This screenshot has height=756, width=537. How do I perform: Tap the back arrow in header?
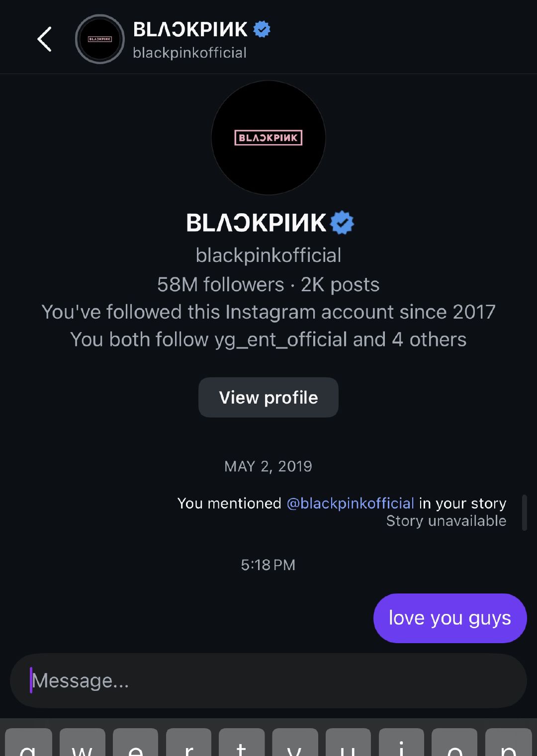pyautogui.click(x=45, y=39)
